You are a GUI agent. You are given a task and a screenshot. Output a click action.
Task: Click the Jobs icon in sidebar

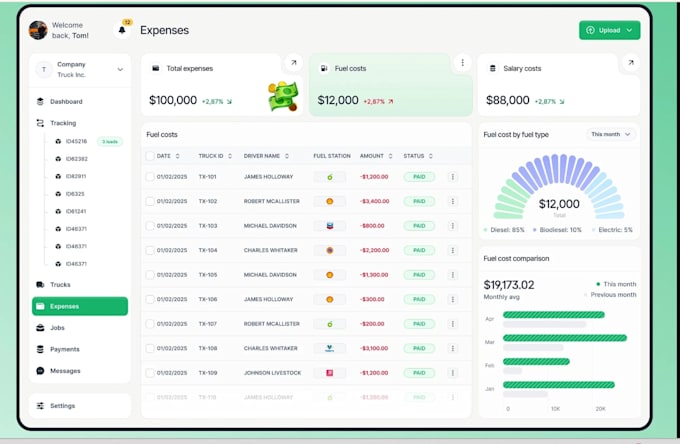[x=40, y=328]
